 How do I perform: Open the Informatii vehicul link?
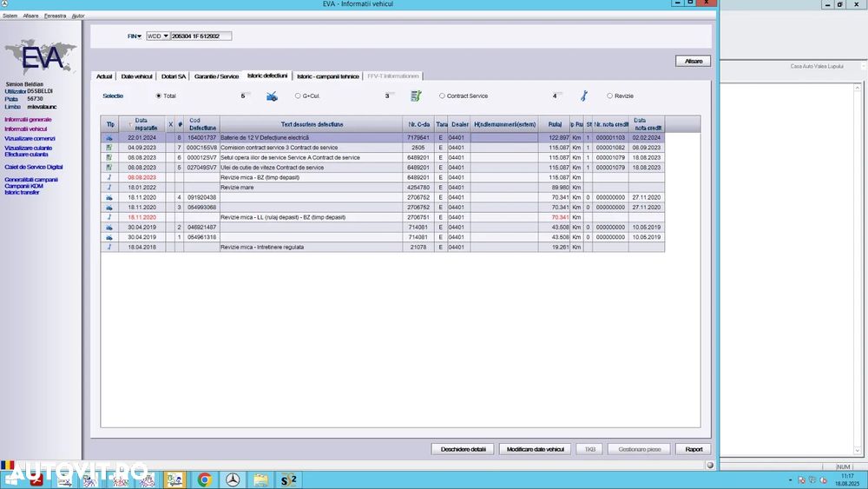[x=26, y=129]
